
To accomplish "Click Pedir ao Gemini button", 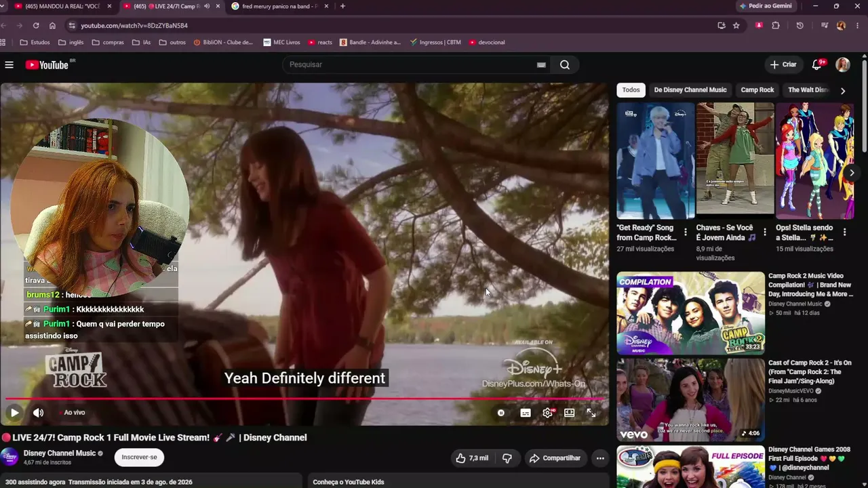I will coord(766,6).
